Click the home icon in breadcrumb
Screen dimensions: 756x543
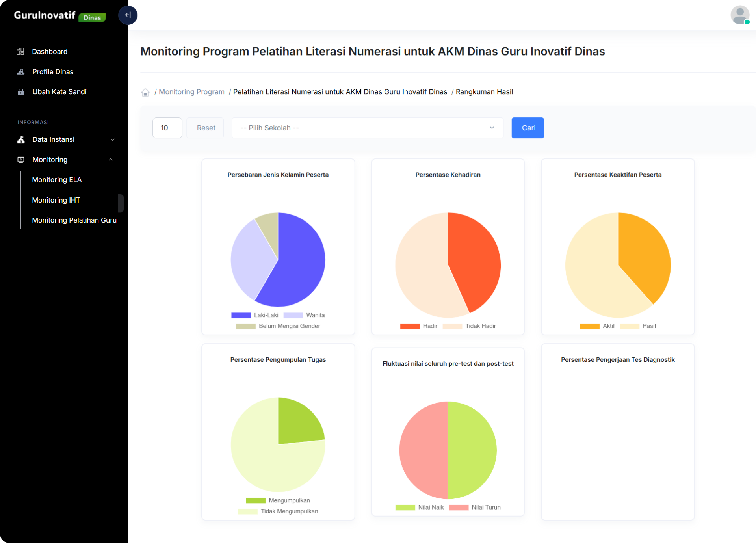(145, 92)
